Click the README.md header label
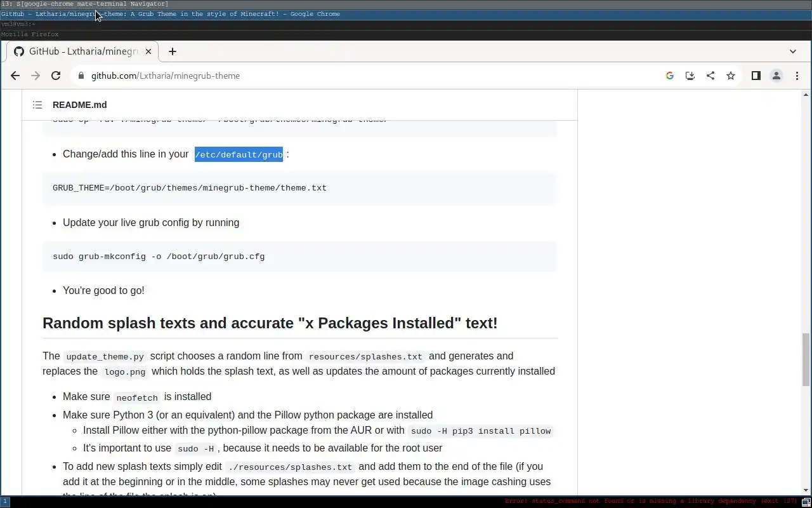 (x=80, y=105)
